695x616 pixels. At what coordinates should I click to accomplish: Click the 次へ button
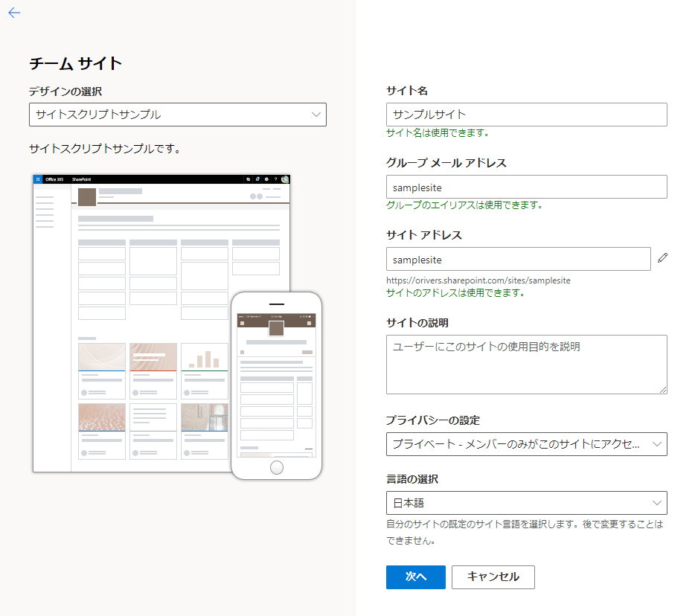(x=415, y=577)
